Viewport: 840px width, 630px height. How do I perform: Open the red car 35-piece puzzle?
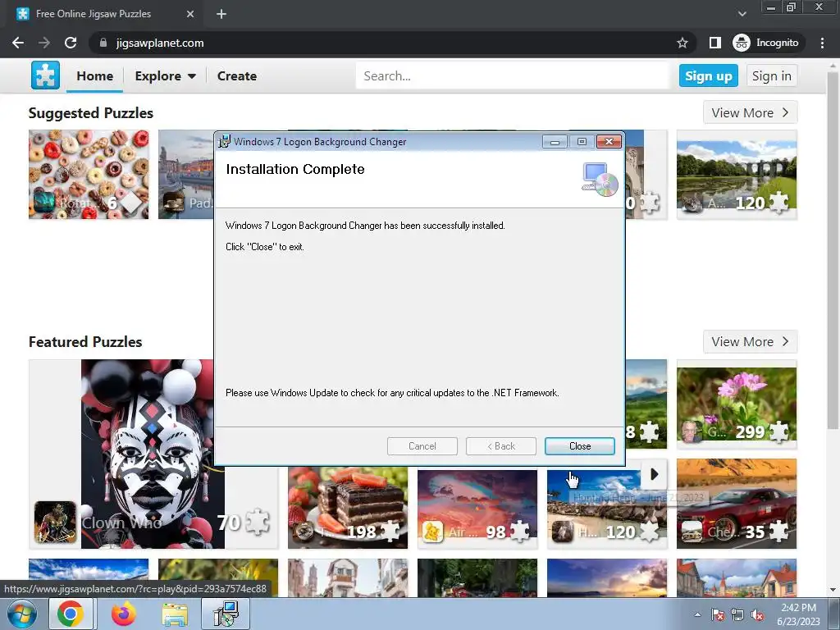click(737, 504)
